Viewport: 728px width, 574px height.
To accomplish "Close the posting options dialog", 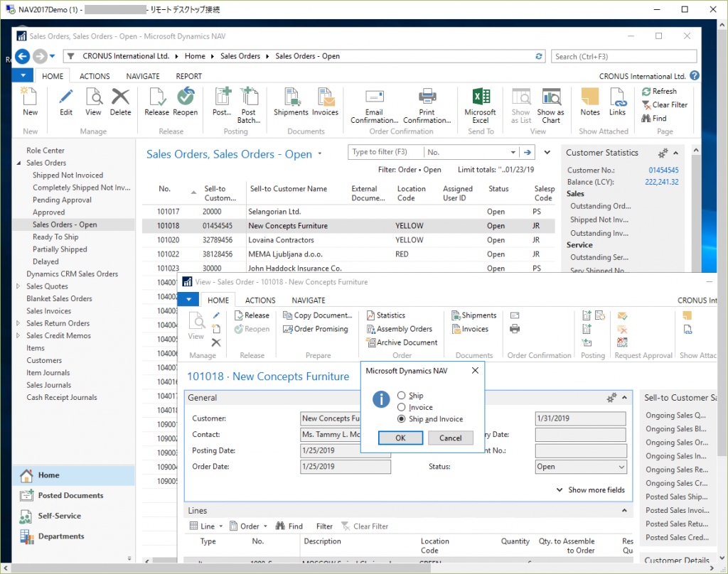I will click(x=475, y=370).
